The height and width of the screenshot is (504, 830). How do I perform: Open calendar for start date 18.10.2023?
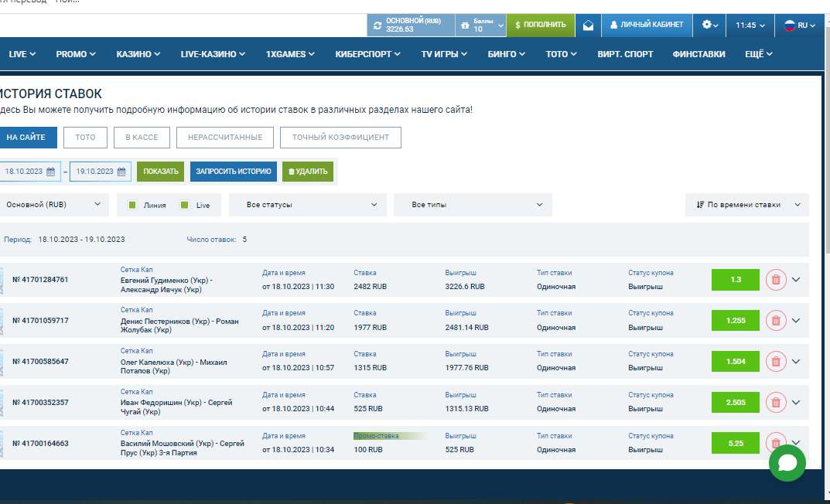[x=51, y=172]
